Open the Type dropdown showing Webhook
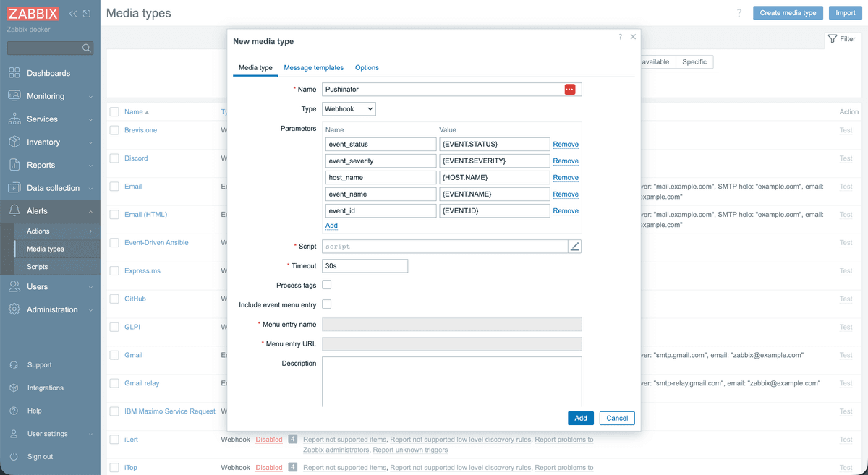The image size is (868, 475). click(349, 108)
